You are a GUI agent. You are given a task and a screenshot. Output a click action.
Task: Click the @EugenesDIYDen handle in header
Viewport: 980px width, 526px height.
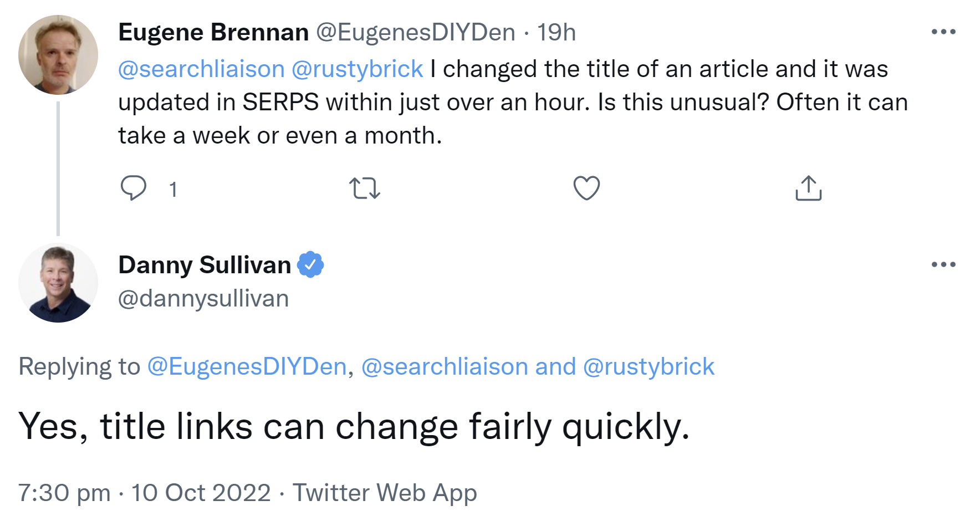[x=416, y=32]
